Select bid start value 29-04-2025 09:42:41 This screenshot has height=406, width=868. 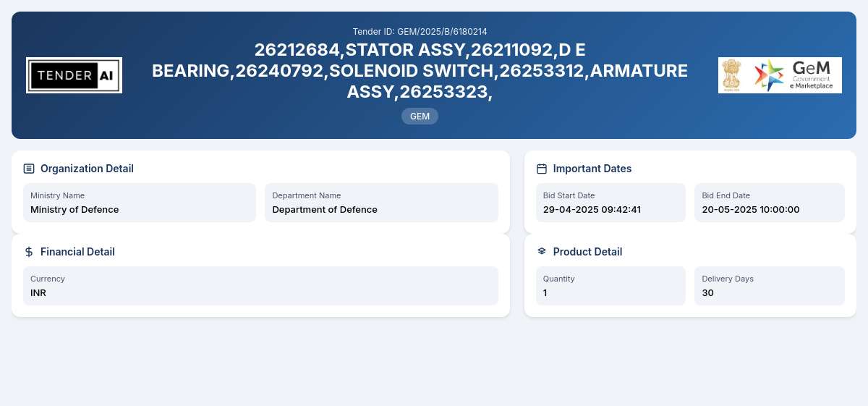tap(592, 210)
